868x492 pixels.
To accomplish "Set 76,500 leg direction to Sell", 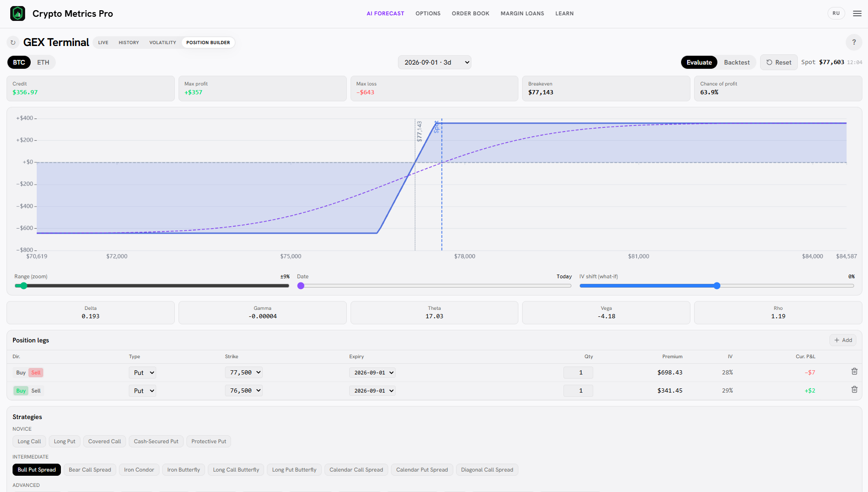I will pos(36,391).
